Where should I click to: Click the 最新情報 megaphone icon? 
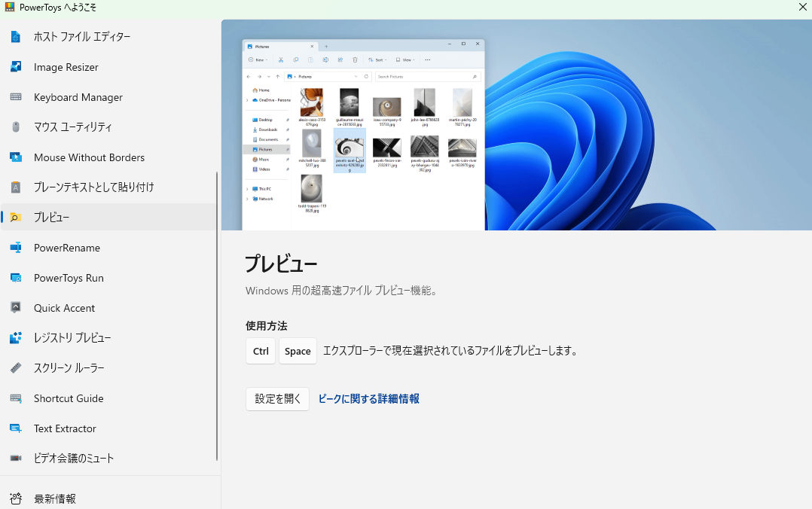click(16, 498)
